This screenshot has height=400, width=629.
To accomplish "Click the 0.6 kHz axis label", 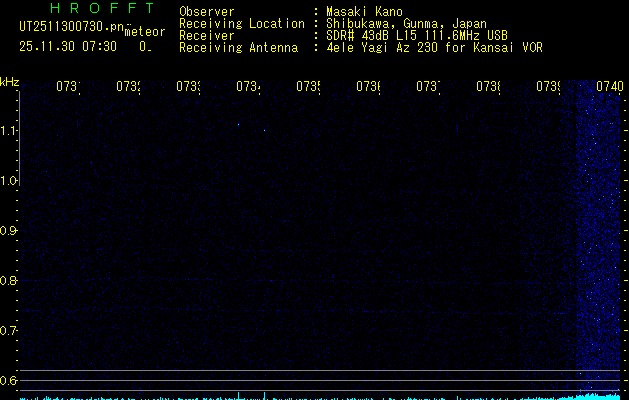I will point(8,380).
